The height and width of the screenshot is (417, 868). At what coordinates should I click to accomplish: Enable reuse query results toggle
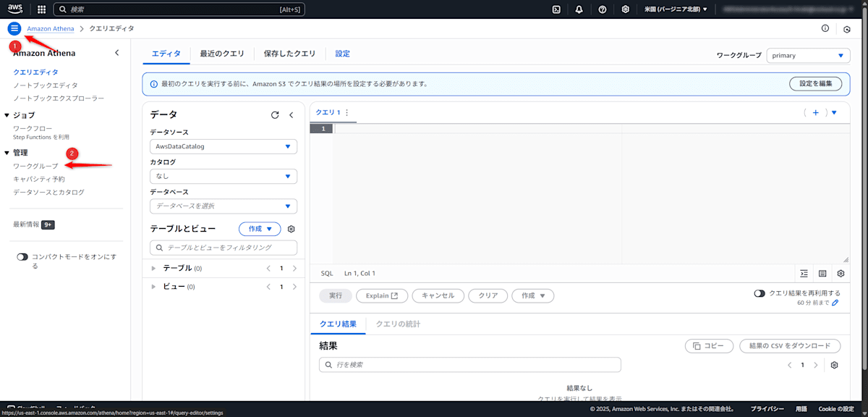[x=759, y=293]
